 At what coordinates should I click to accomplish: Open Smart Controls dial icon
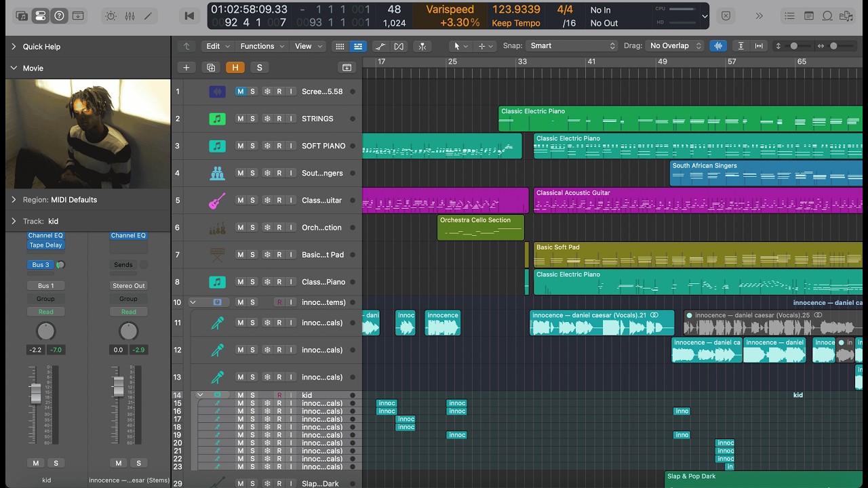[x=111, y=16]
